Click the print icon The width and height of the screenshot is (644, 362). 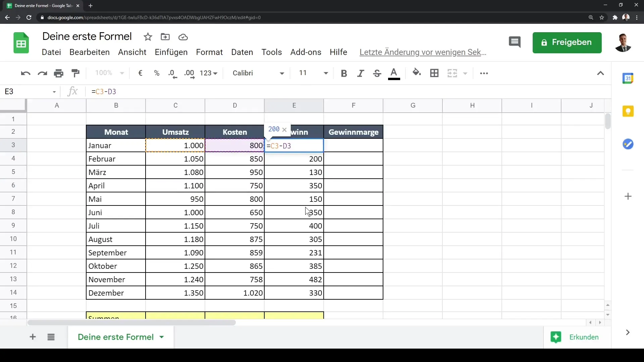coord(59,73)
